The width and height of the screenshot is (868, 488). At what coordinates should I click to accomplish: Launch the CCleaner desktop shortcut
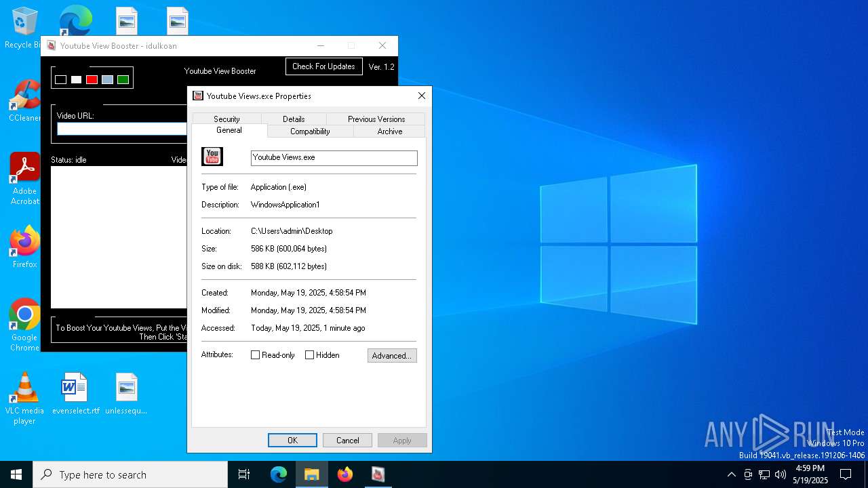(24, 100)
